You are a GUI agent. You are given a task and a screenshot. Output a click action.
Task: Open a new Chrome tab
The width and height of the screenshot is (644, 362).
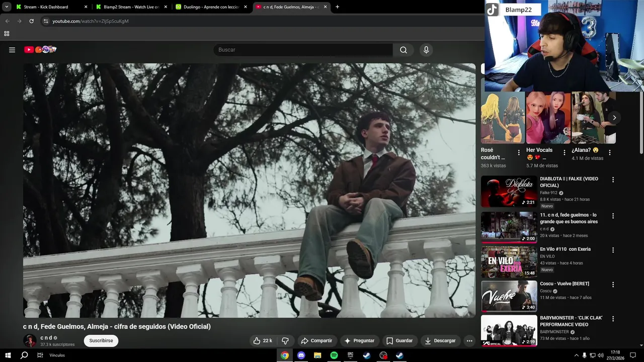[337, 7]
